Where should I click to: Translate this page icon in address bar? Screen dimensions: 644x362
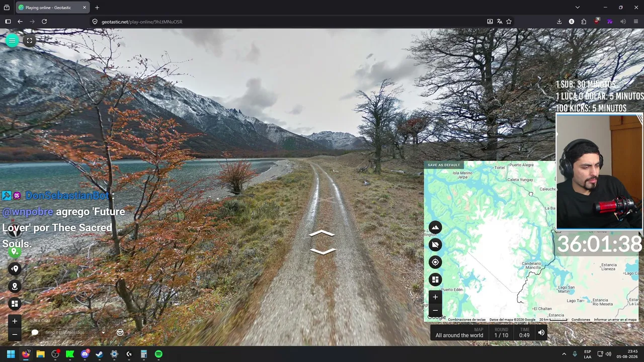500,22
